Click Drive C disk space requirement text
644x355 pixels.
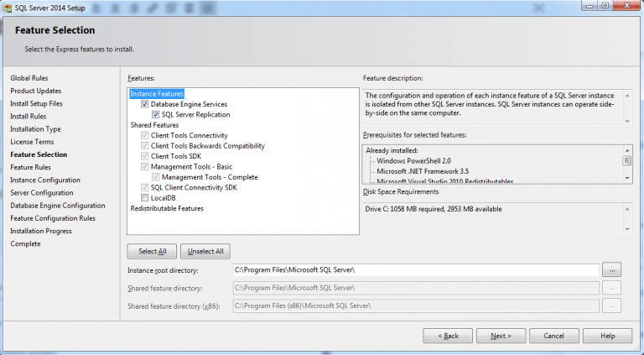pos(434,209)
